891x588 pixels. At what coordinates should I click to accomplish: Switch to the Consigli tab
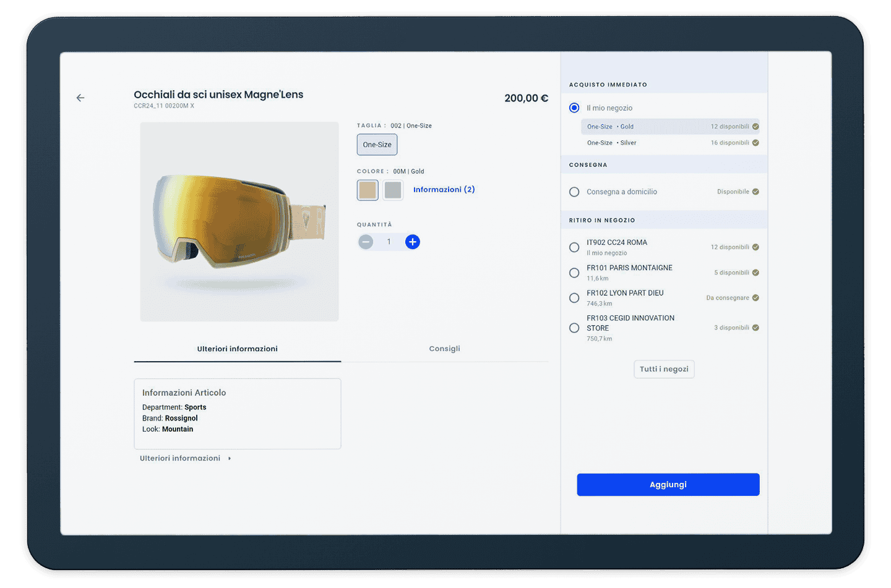(444, 349)
